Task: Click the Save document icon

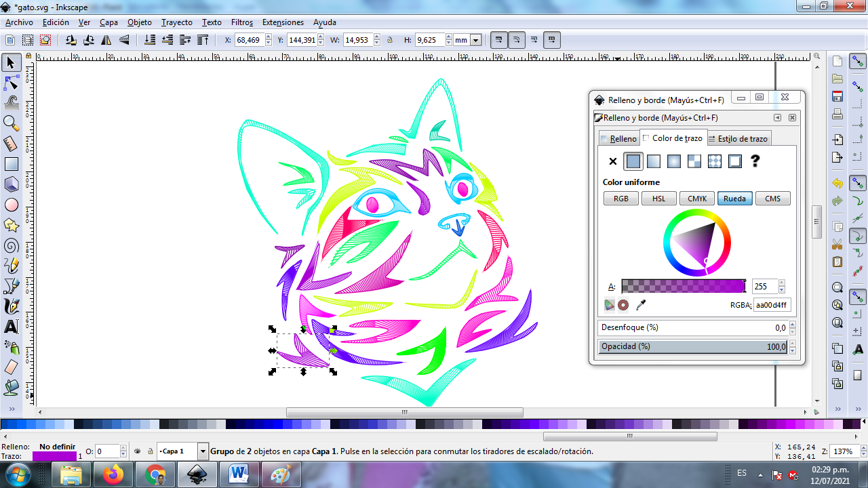Action: tap(837, 96)
